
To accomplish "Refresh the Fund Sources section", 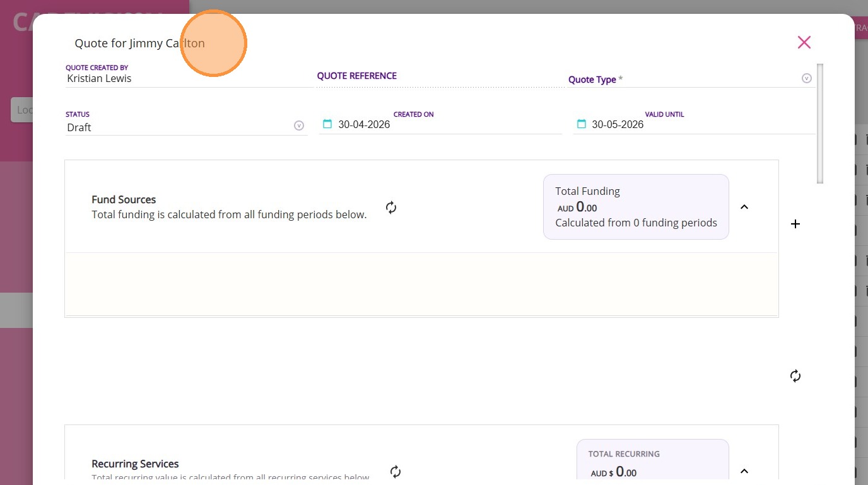I will (x=391, y=207).
